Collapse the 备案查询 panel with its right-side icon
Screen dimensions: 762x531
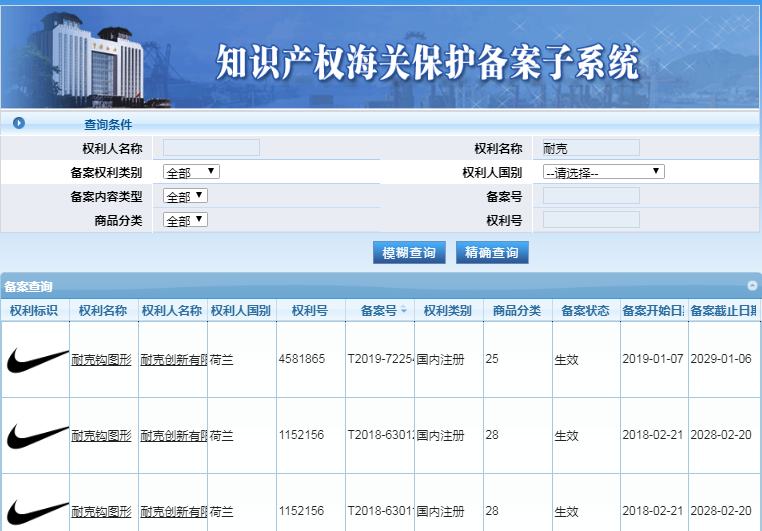(751, 286)
